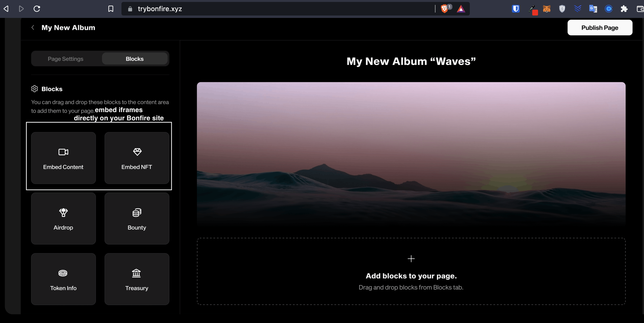Click the Add blocks plus button
This screenshot has width=644, height=323.
click(x=411, y=258)
